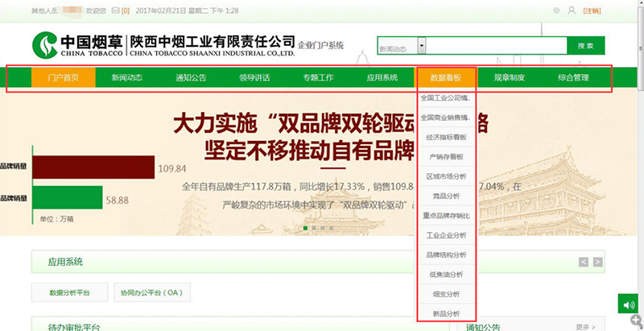Image resolution: width=644 pixels, height=331 pixels.
Task: Click the green 58.88 sales bar
Action: point(68,197)
